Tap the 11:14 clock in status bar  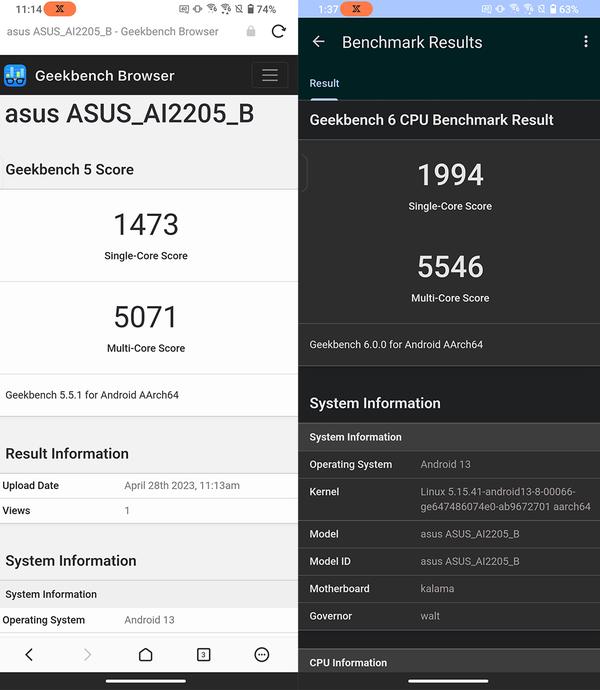[x=29, y=9]
